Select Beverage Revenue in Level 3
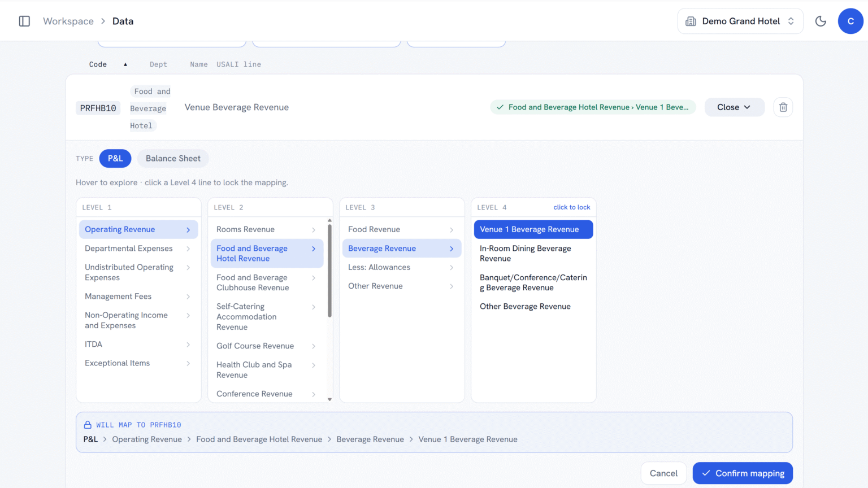The width and height of the screenshot is (868, 488). (x=402, y=249)
